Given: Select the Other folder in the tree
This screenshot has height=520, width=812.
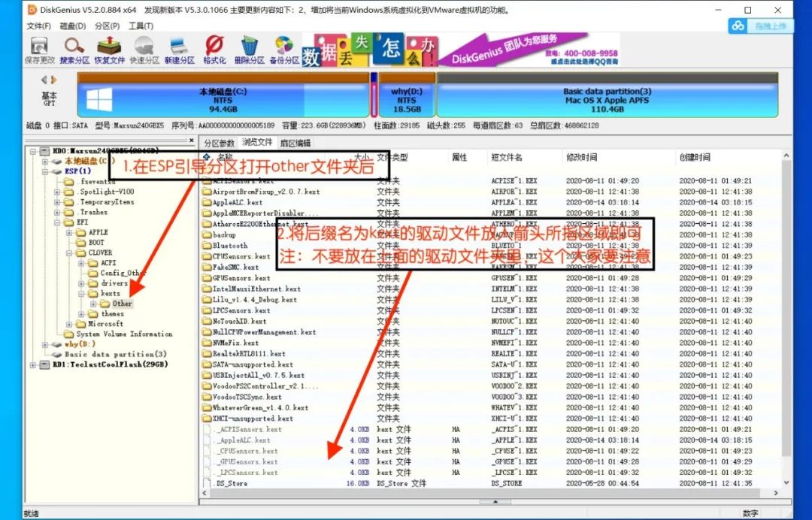Looking at the screenshot, I should coord(123,304).
